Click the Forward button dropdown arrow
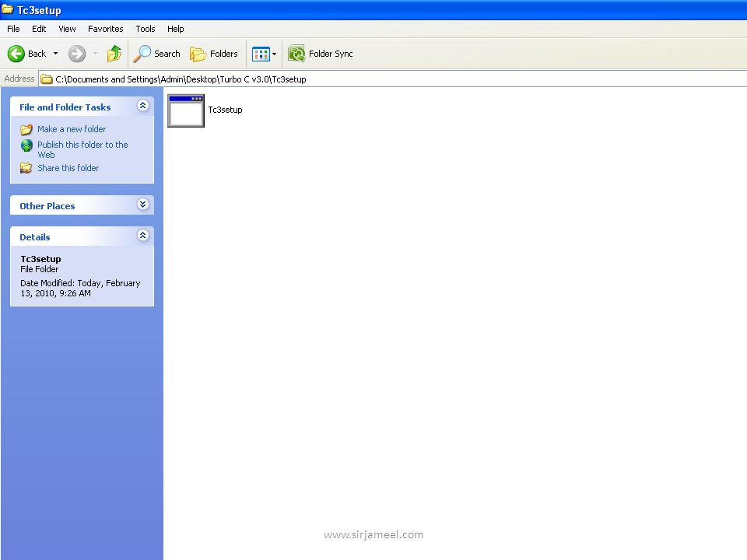 95,54
